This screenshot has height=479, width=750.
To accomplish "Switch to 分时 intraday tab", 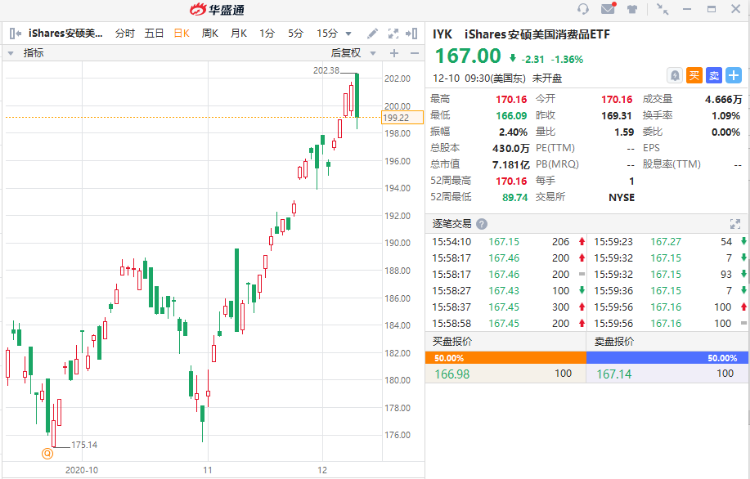I will [x=125, y=33].
